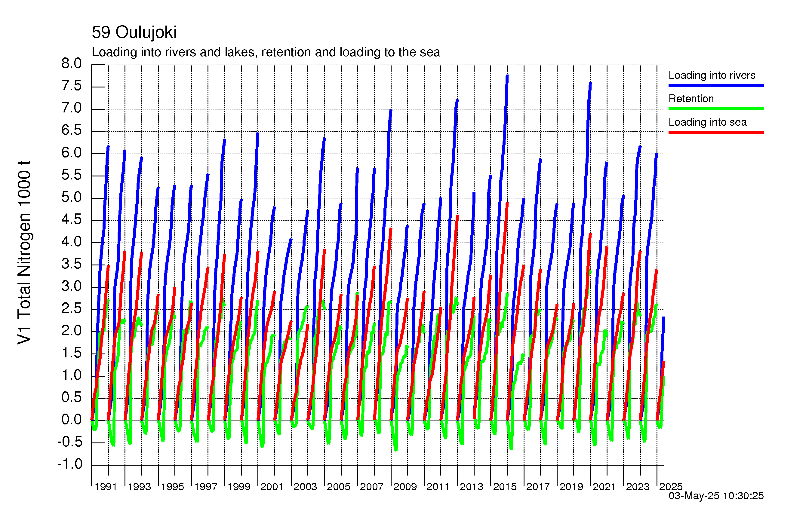Click the 'Loading into rivers' legend label
812x511 pixels.
712,75
